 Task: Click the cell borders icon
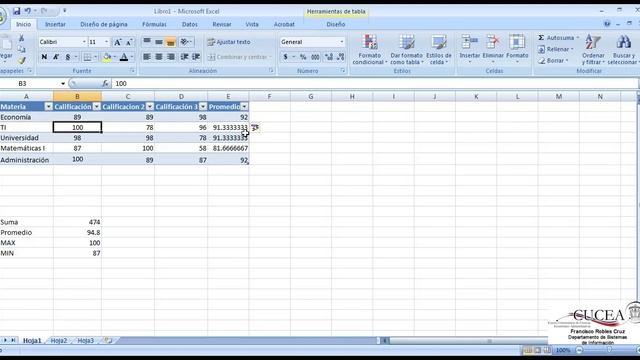tap(87, 57)
